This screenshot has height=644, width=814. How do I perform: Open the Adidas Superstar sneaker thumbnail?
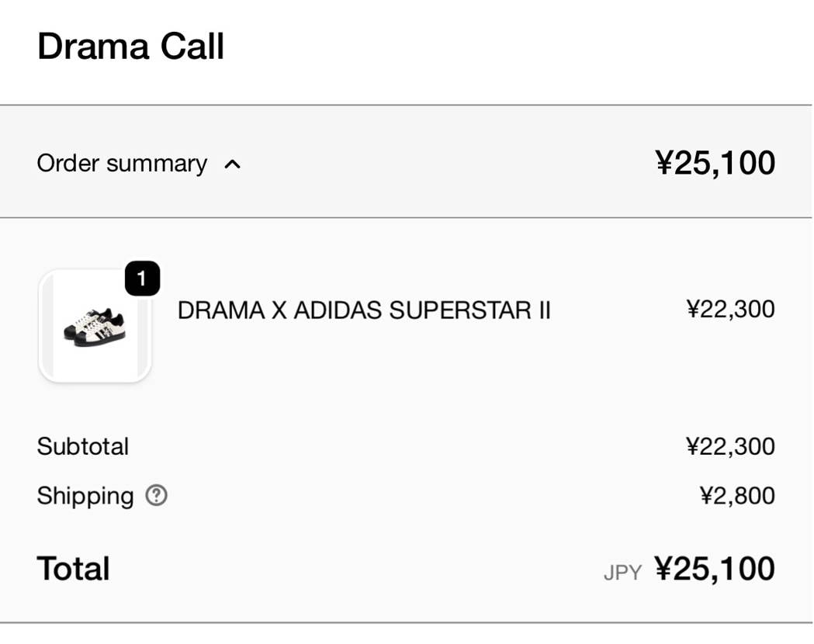95,327
